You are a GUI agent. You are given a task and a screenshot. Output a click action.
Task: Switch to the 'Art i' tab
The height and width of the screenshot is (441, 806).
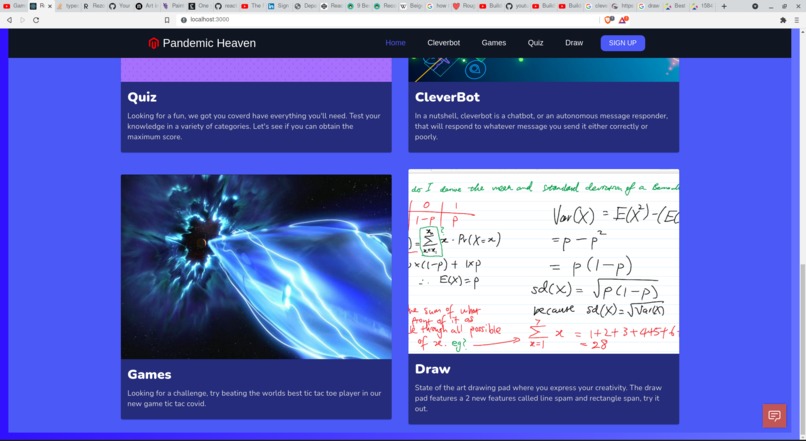pyautogui.click(x=146, y=6)
